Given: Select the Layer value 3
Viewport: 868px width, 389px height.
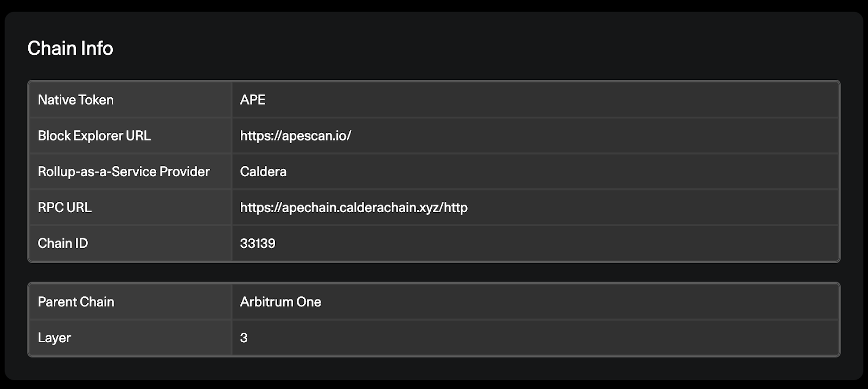Looking at the screenshot, I should (244, 337).
